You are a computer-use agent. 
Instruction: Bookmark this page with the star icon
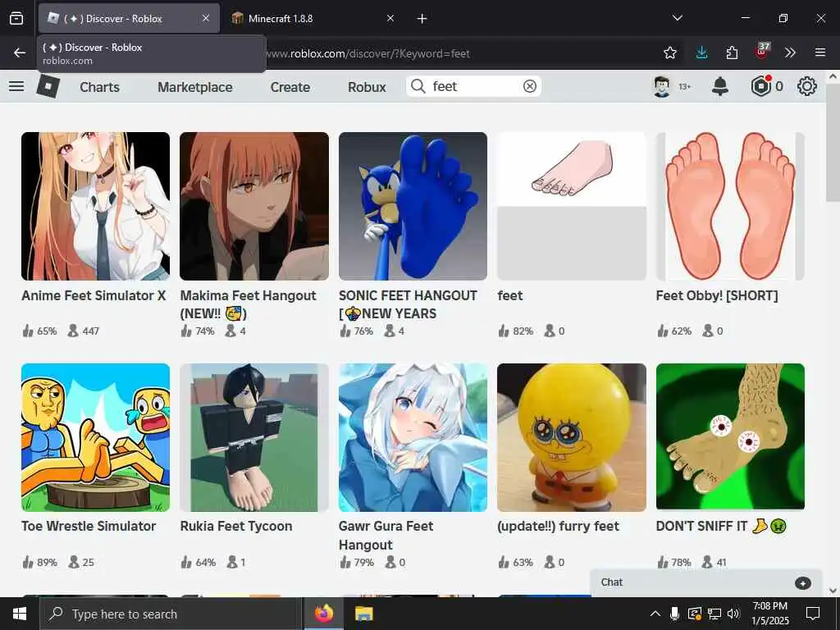pos(669,52)
